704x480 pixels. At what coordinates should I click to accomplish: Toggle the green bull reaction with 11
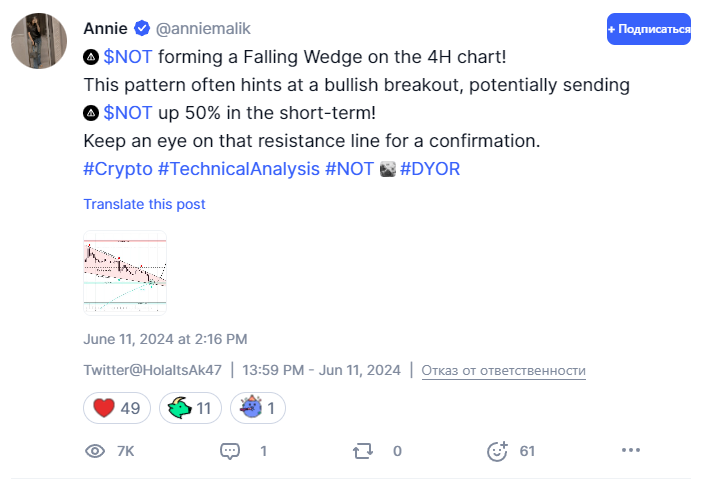coord(190,408)
